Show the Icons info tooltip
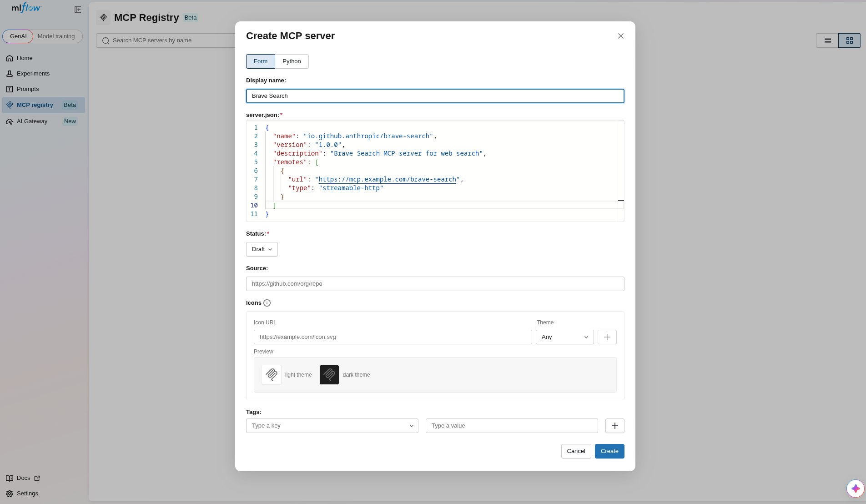 [x=267, y=303]
